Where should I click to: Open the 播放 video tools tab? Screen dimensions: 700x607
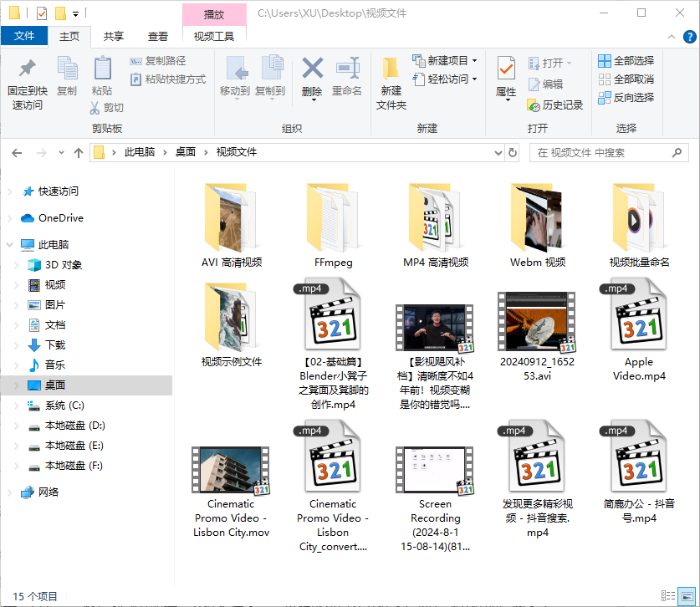click(213, 13)
